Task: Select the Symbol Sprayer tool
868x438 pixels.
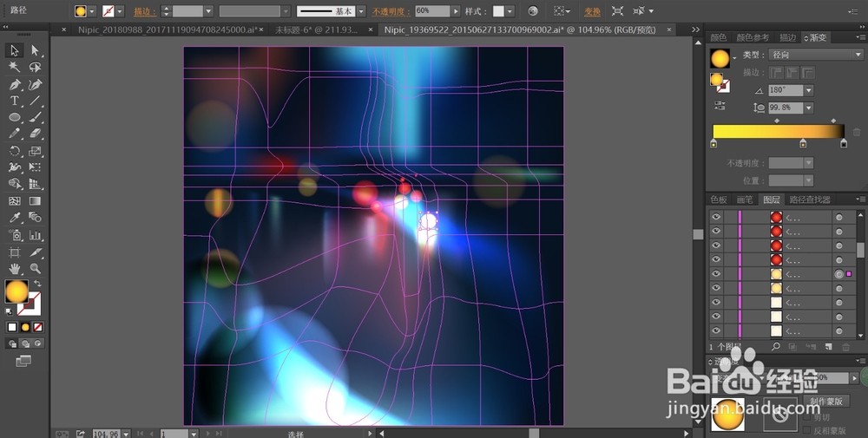Action: (15, 235)
